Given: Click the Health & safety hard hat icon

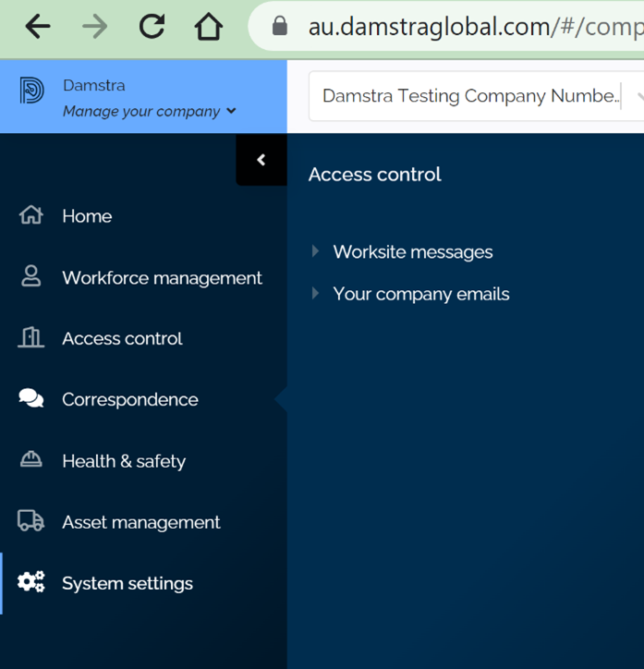Looking at the screenshot, I should pyautogui.click(x=31, y=460).
